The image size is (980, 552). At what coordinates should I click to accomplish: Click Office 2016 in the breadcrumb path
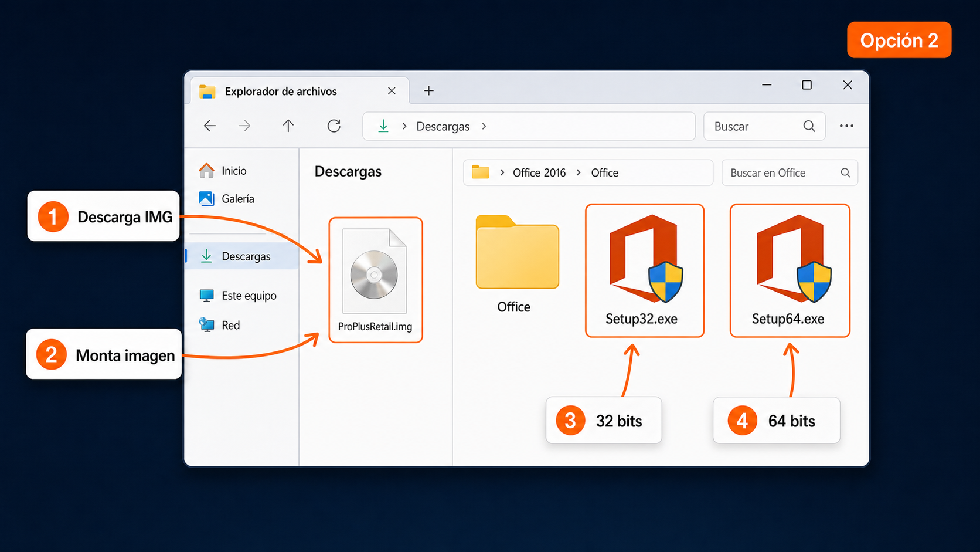[x=539, y=173]
